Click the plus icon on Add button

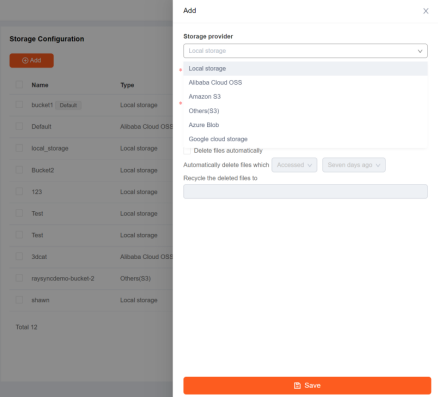25,61
